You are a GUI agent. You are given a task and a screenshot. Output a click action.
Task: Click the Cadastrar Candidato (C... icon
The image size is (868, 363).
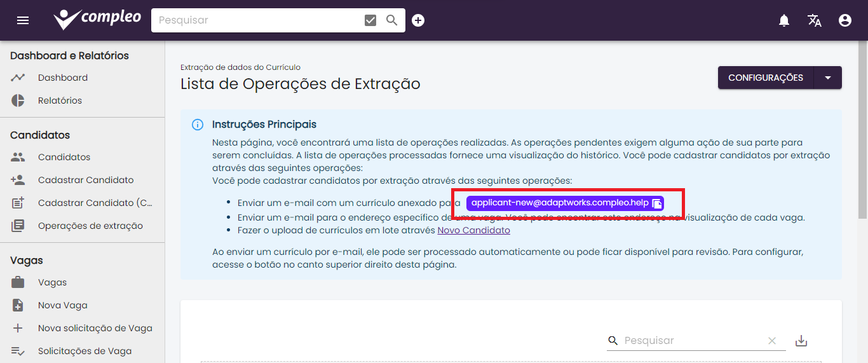pyautogui.click(x=18, y=203)
